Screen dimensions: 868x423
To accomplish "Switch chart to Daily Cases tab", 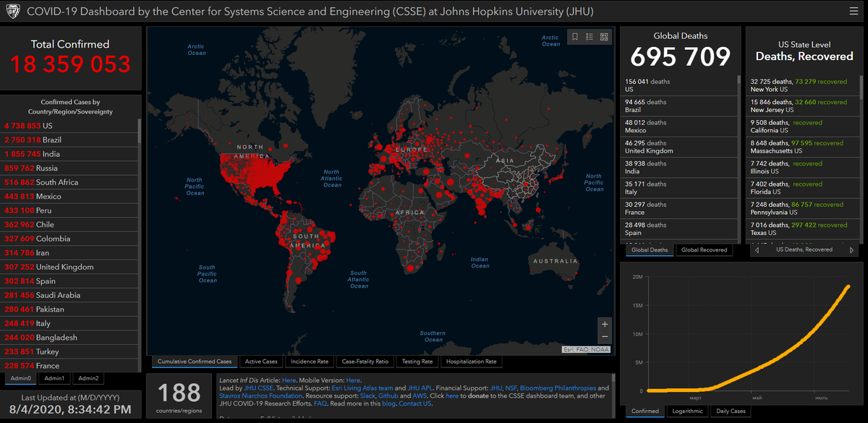I will pos(731,411).
